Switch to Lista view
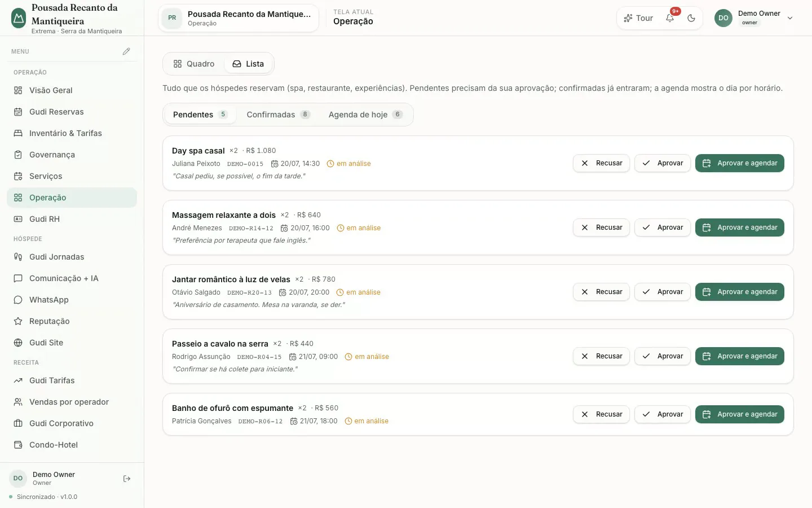 [249, 64]
